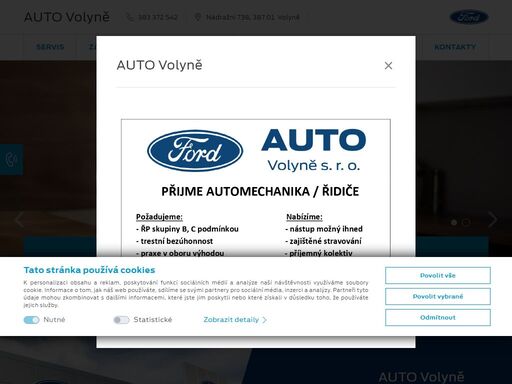The width and height of the screenshot is (512, 384).
Task: Click the Ford logo inside the job advert
Action: tap(195, 151)
